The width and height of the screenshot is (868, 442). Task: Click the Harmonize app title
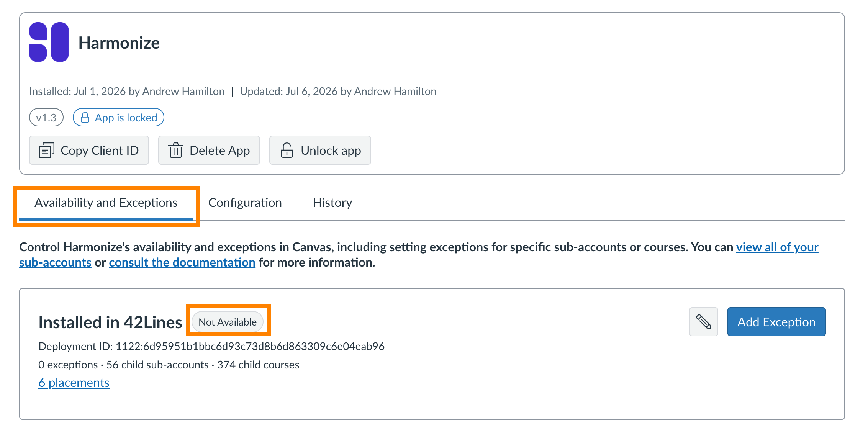[x=119, y=43]
